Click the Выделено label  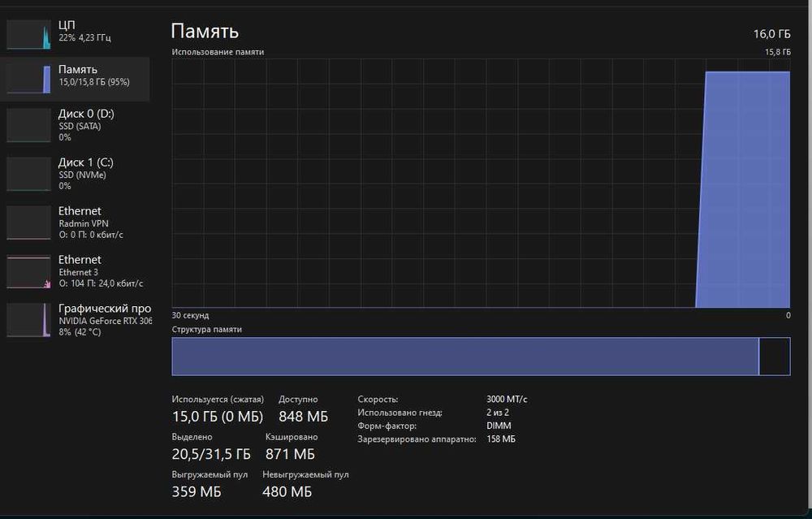tap(192, 437)
